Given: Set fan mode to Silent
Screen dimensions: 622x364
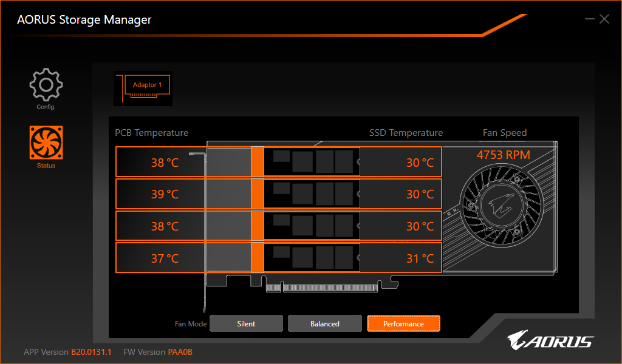Looking at the screenshot, I should point(246,323).
